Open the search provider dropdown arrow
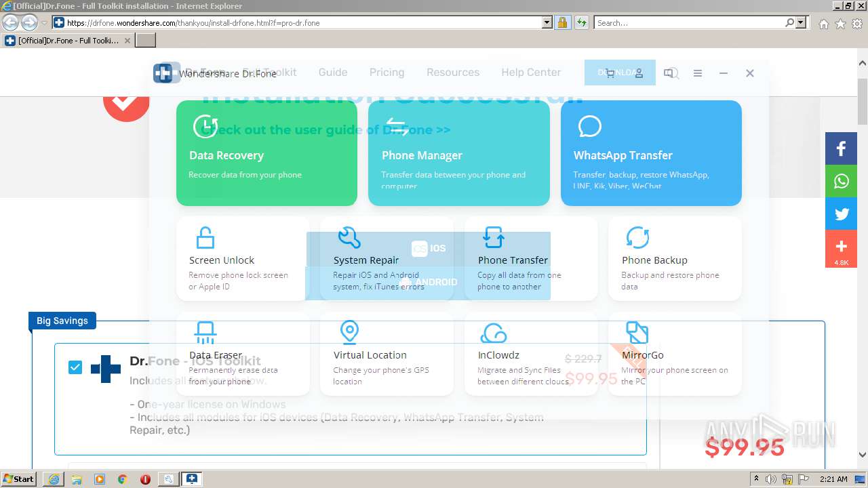Image resolution: width=868 pixels, height=488 pixels. (802, 22)
